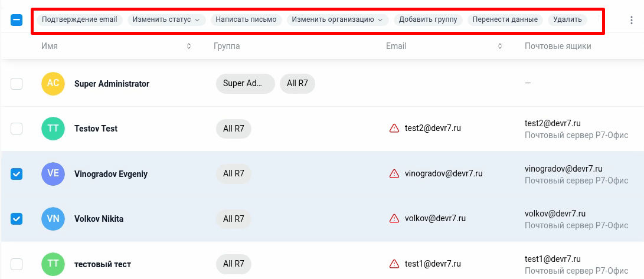
Task: Click the Почтовые ящики column header
Action: pyautogui.click(x=558, y=47)
